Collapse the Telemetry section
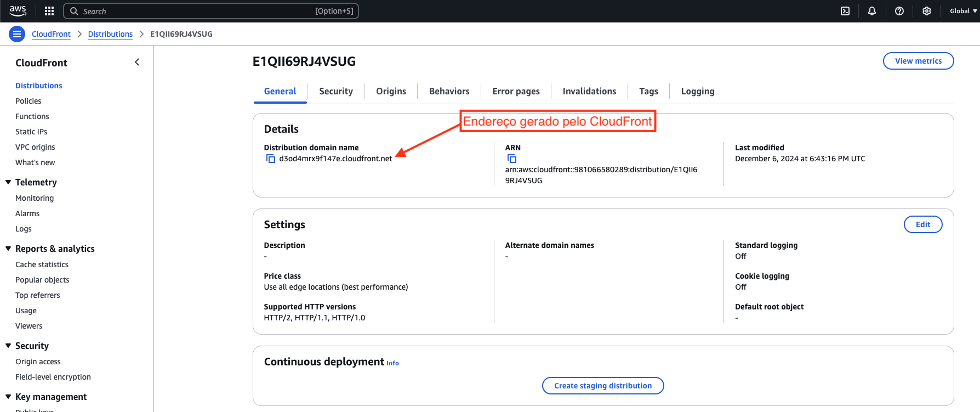Screen dimensions: 980x412 (8, 182)
